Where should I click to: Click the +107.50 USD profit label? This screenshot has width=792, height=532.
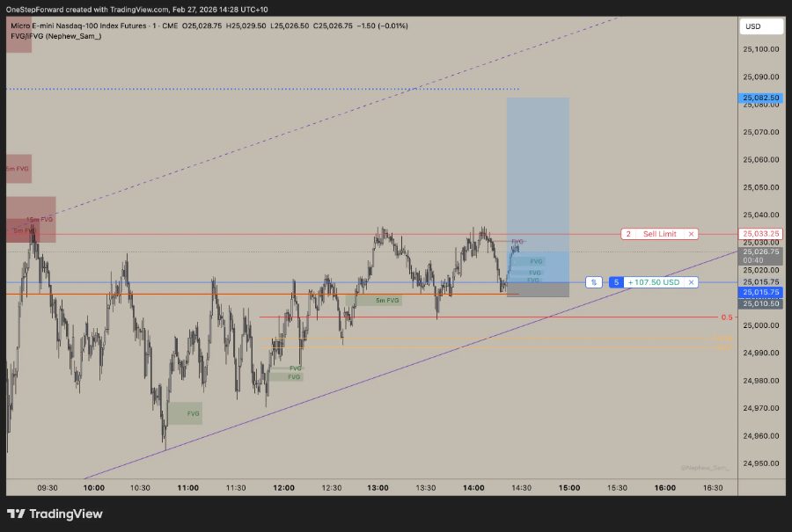(x=654, y=282)
